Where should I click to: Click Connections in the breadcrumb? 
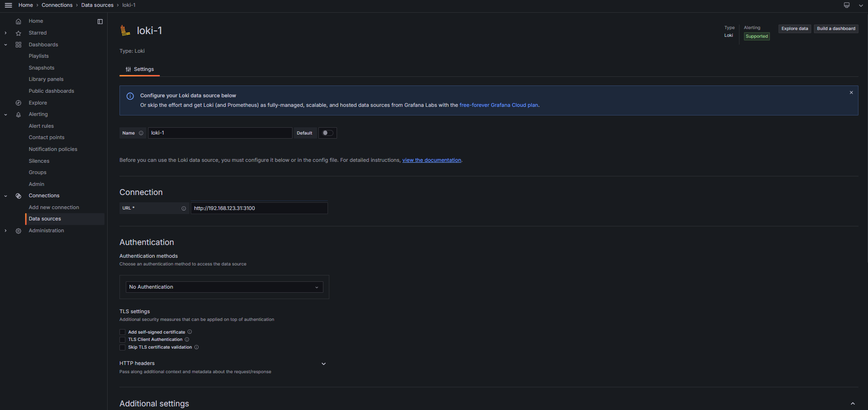tap(57, 5)
